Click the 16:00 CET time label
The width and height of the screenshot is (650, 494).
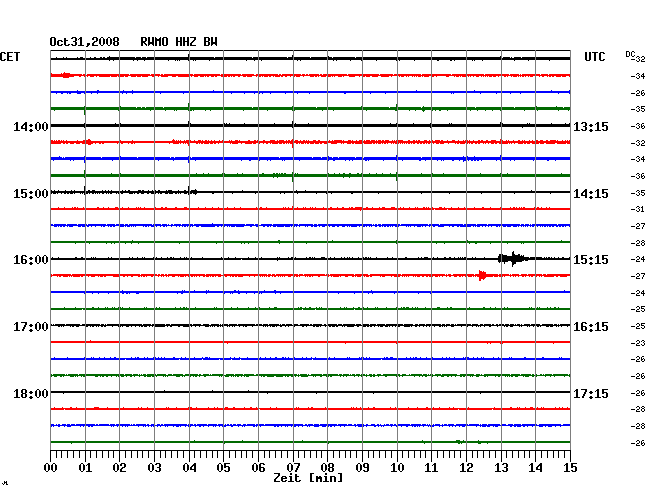[x=31, y=260]
